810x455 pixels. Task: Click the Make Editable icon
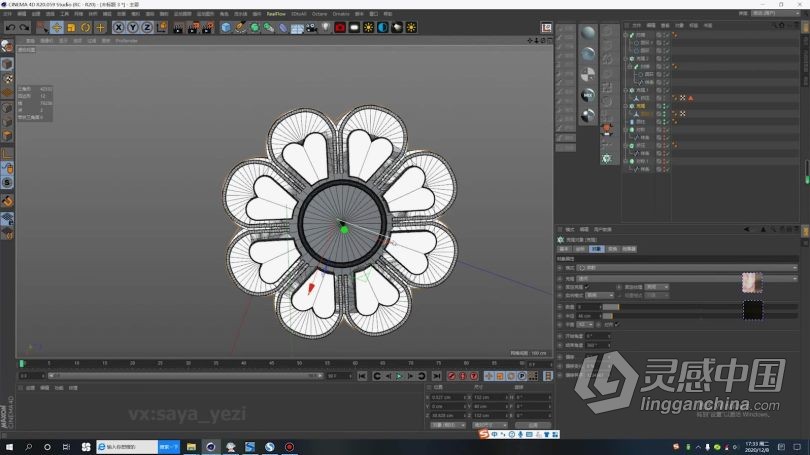click(x=7, y=46)
